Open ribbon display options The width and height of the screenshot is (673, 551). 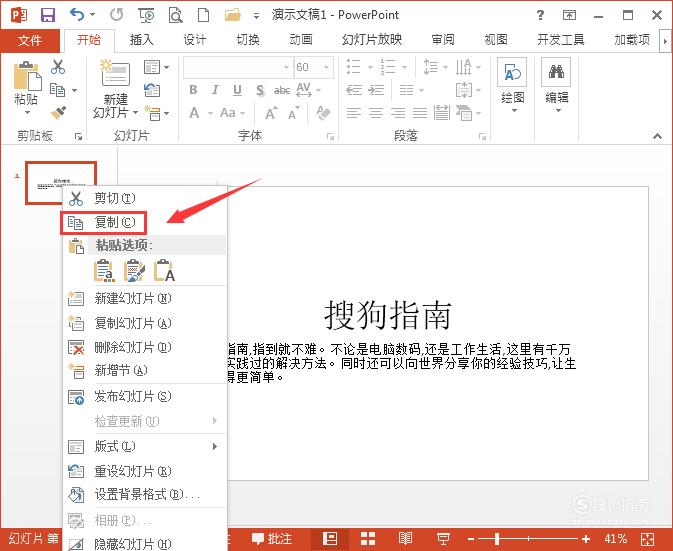(570, 15)
